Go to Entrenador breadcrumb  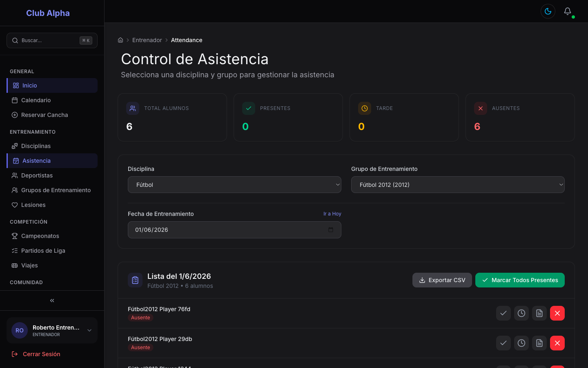147,40
